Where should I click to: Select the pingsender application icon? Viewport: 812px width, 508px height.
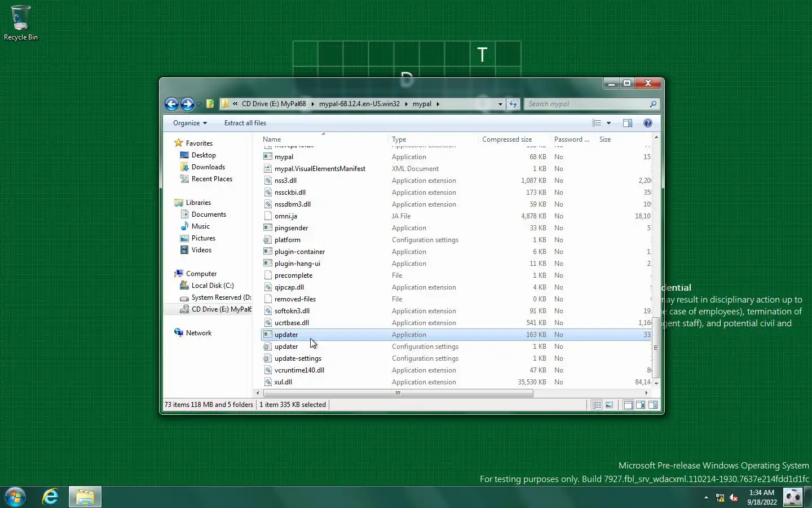click(x=268, y=228)
